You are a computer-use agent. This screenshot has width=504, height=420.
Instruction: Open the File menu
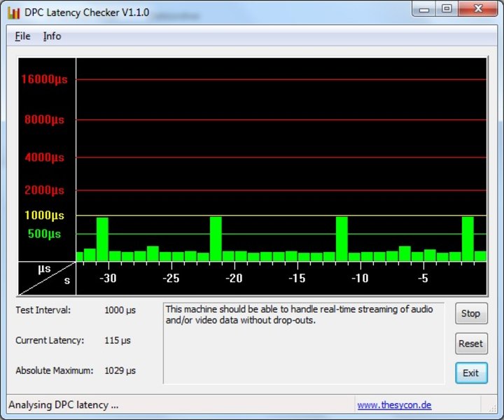tap(22, 36)
